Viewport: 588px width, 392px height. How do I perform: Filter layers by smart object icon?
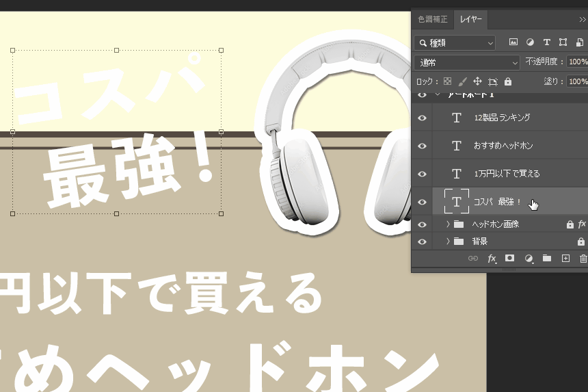(x=579, y=42)
